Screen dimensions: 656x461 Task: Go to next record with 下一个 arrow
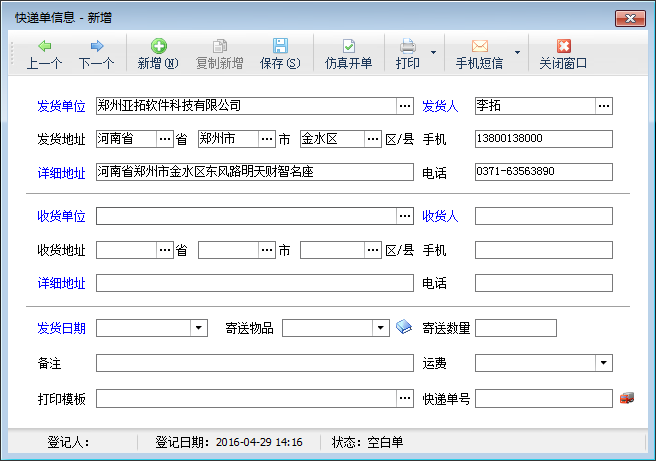point(96,46)
